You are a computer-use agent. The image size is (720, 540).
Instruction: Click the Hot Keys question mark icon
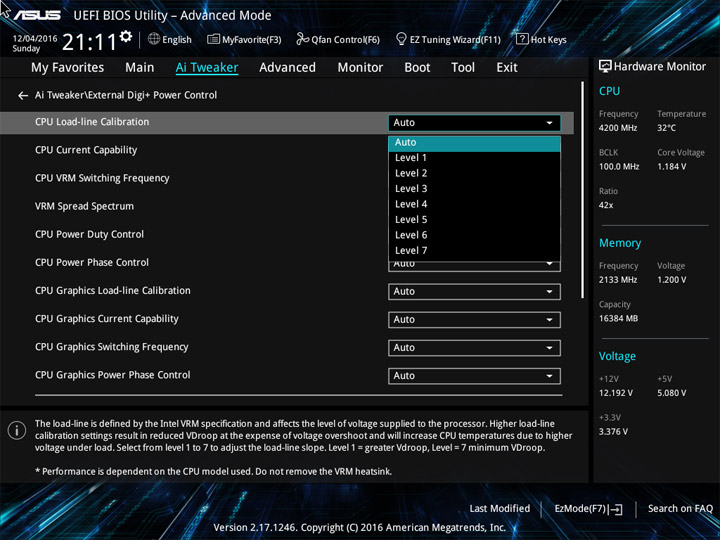click(522, 39)
